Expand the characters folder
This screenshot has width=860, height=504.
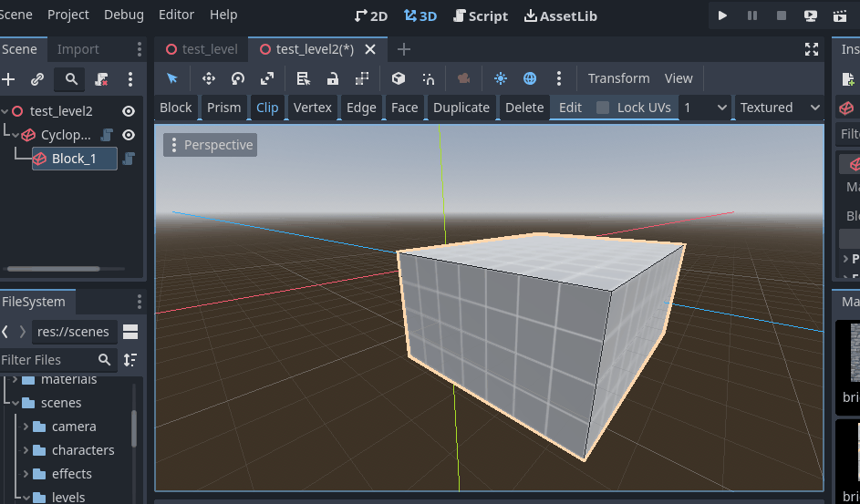coord(26,449)
